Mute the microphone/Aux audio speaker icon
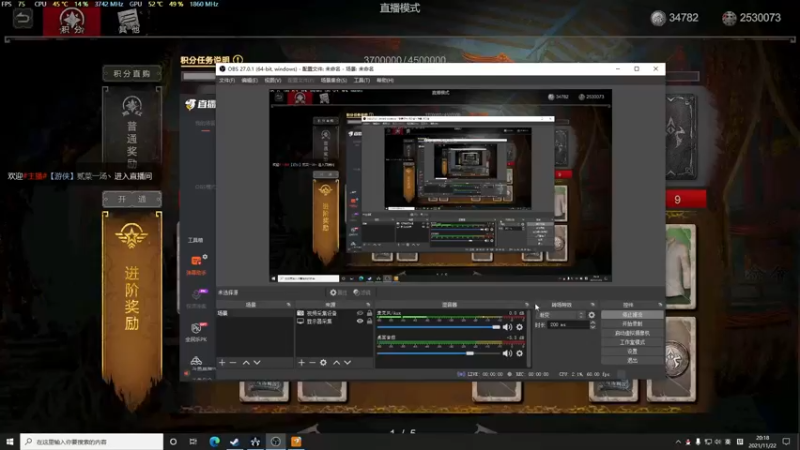The image size is (800, 450). click(507, 327)
